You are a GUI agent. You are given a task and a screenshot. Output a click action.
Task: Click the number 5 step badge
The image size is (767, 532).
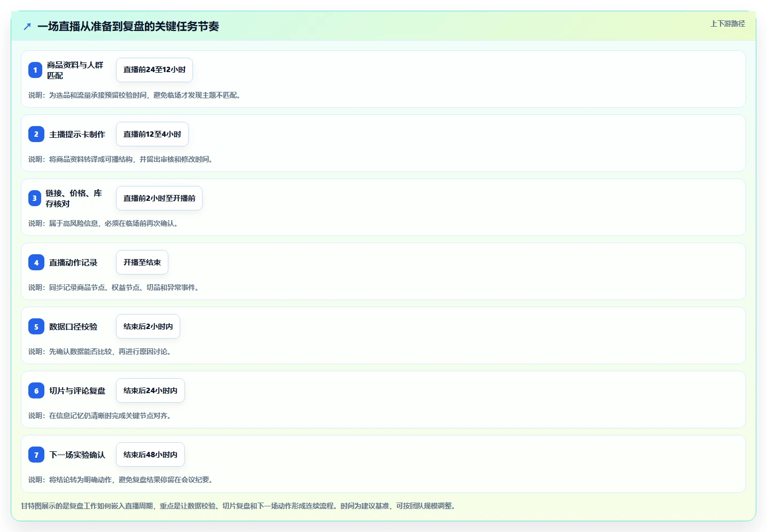[x=36, y=326]
